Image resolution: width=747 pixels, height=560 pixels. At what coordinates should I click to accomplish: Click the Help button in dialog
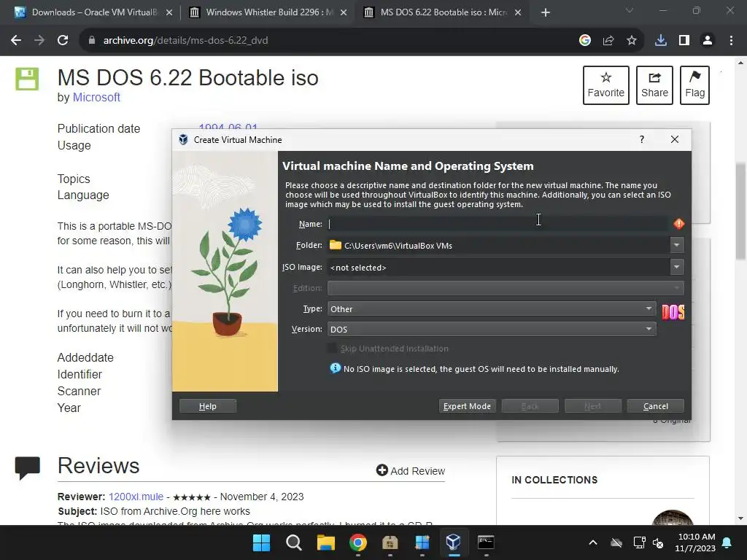point(208,406)
